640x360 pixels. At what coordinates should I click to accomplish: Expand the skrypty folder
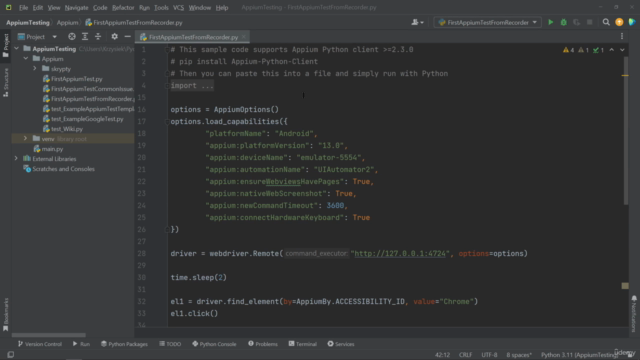coord(35,69)
